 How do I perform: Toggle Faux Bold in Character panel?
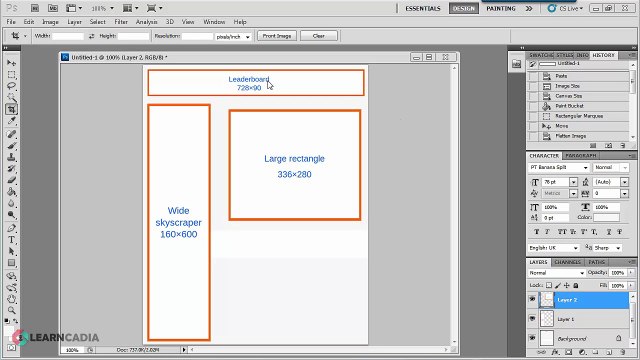tap(536, 231)
